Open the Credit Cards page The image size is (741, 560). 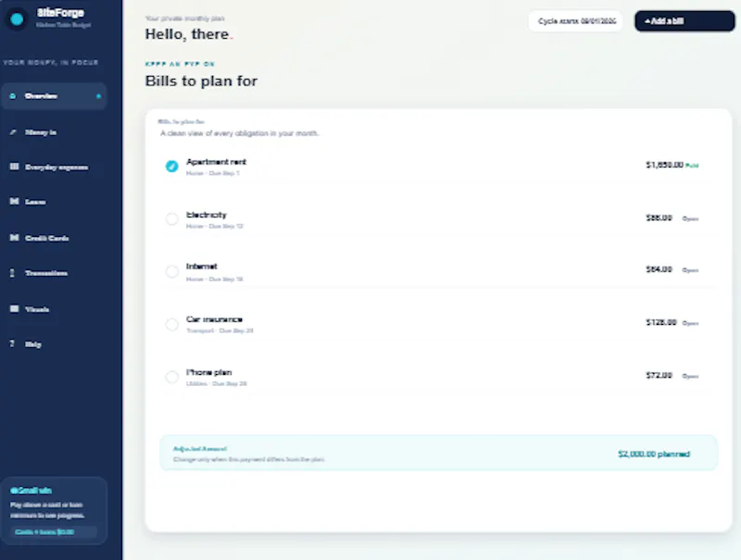coord(47,238)
